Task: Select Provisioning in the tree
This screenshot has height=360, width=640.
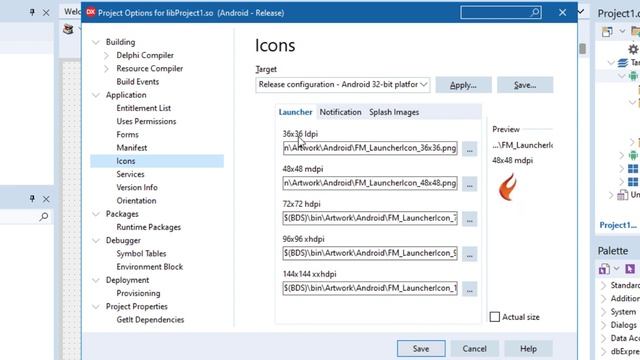Action: tap(138, 293)
